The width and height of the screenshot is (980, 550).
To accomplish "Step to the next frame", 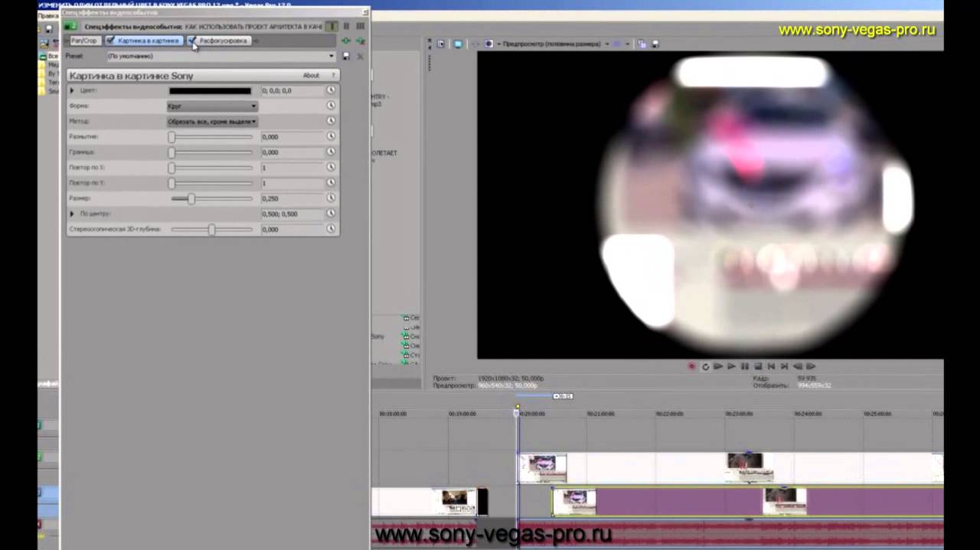I will pyautogui.click(x=811, y=367).
